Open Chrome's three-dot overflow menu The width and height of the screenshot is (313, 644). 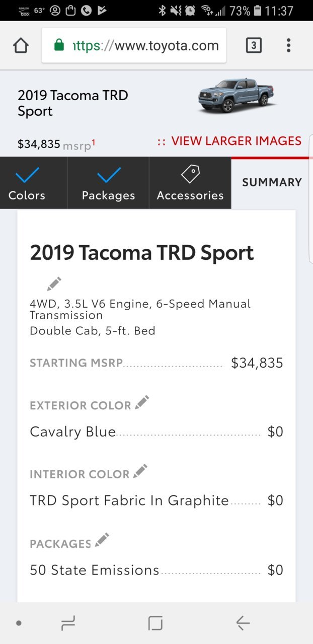pyautogui.click(x=288, y=45)
